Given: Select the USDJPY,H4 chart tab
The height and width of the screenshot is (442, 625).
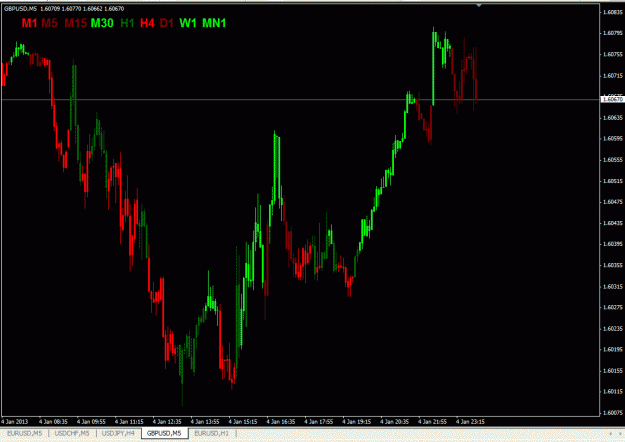Looking at the screenshot, I should [x=118, y=433].
